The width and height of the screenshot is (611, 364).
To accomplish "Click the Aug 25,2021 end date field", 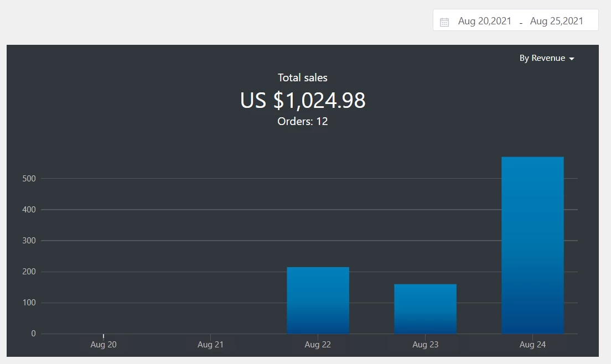I will 557,21.
